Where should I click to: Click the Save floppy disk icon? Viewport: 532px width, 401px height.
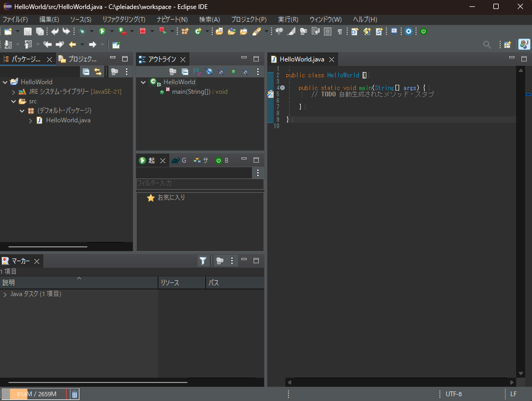tap(28, 31)
